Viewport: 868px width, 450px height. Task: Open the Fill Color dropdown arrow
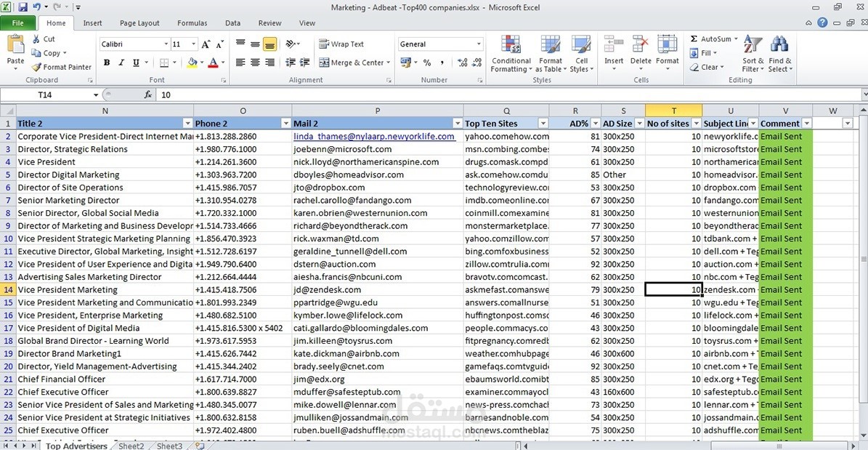[x=201, y=63]
